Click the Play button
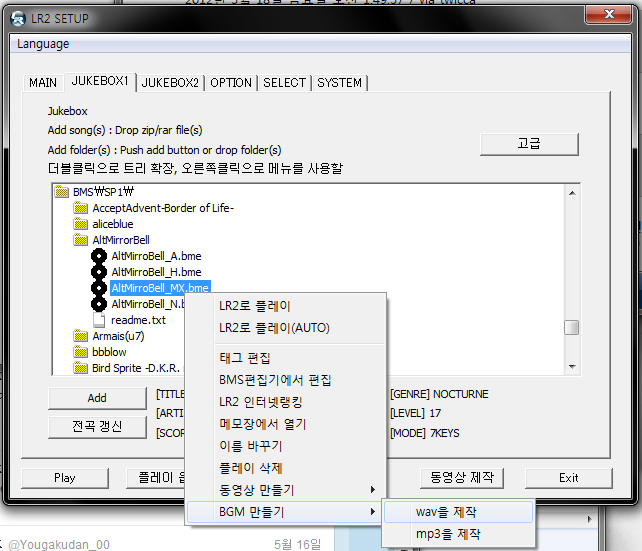 tap(65, 478)
